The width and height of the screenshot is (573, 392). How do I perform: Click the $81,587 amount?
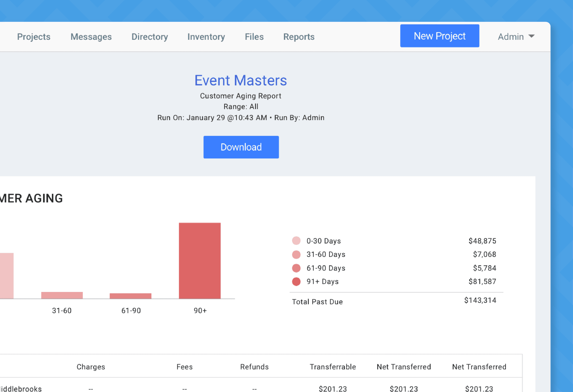482,281
